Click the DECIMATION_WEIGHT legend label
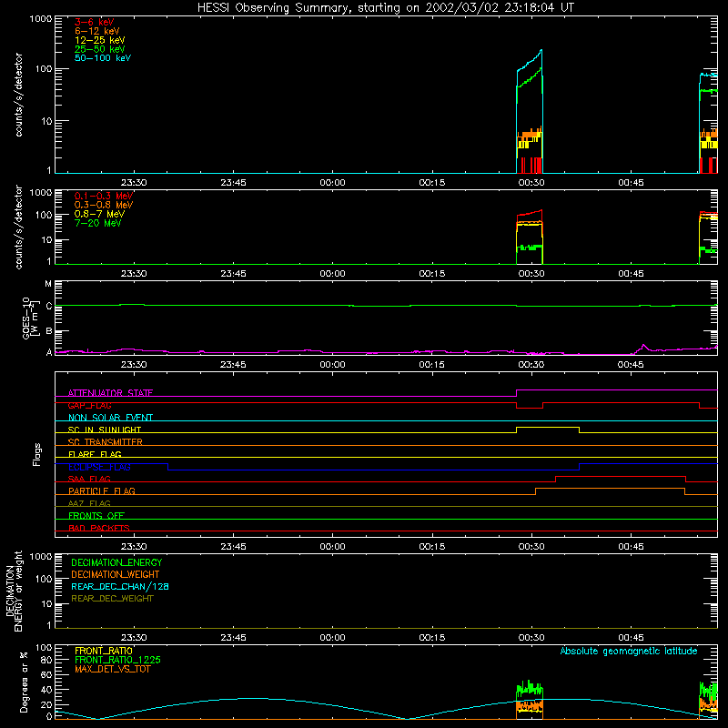The height and width of the screenshot is (728, 728). coord(116,574)
